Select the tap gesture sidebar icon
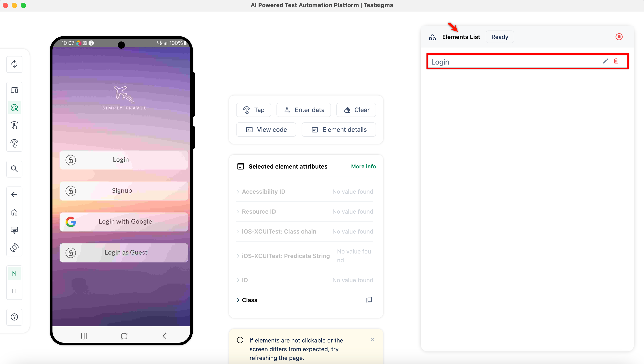This screenshot has width=644, height=364. 14,143
